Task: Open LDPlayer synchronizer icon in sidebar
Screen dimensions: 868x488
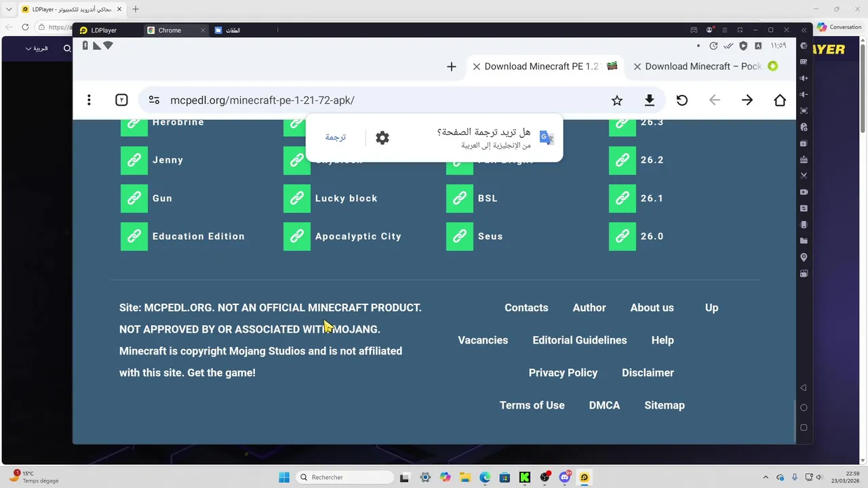Action: [804, 208]
